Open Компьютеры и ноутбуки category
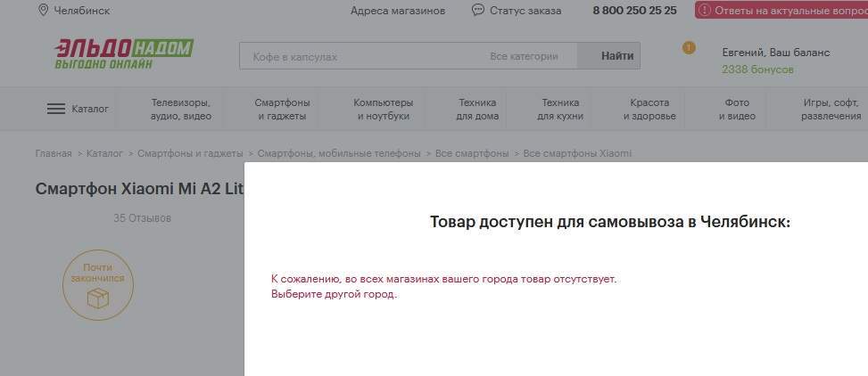 (x=383, y=110)
